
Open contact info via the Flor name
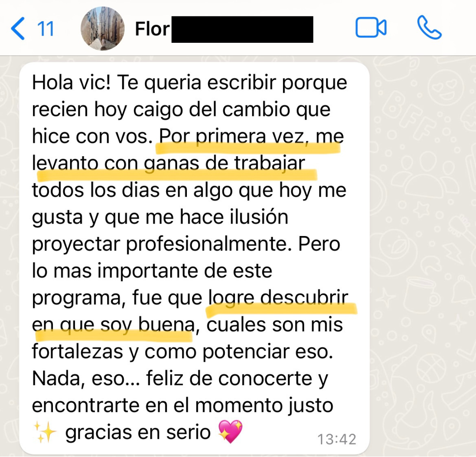[x=152, y=29]
